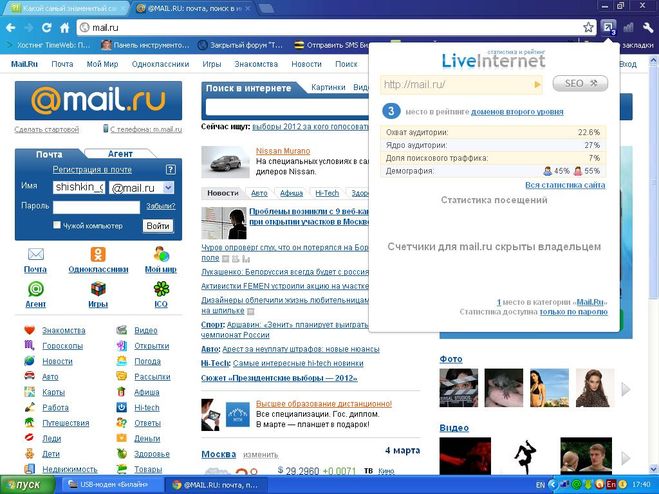Click the изменить city link near Москва
The image size is (659, 494).
[261, 455]
